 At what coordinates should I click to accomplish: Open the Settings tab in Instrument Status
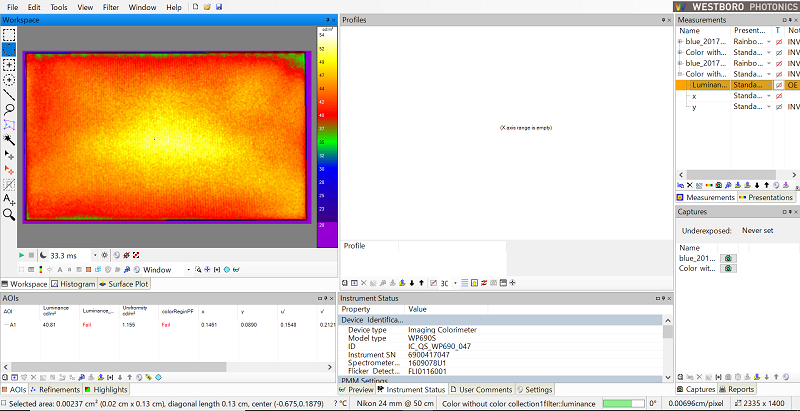pos(534,390)
